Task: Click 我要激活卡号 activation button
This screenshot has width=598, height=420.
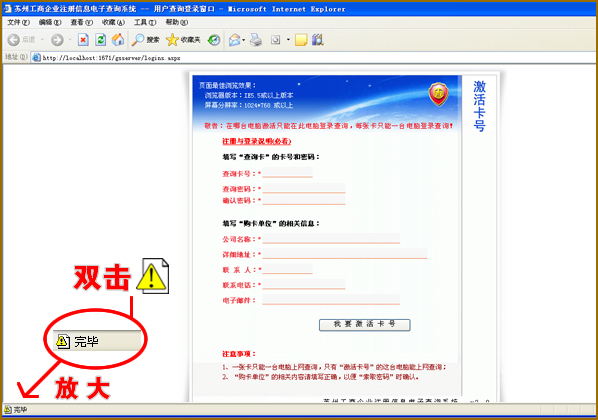Action: (x=365, y=325)
